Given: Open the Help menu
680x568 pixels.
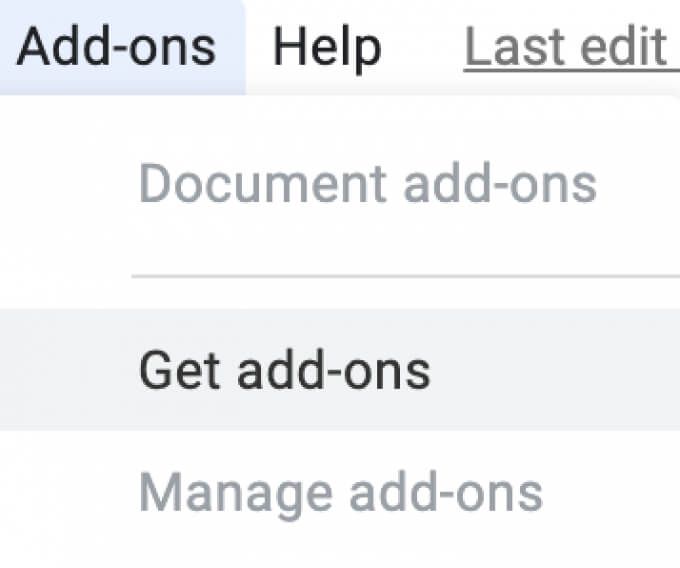Looking at the screenshot, I should coord(327,47).
